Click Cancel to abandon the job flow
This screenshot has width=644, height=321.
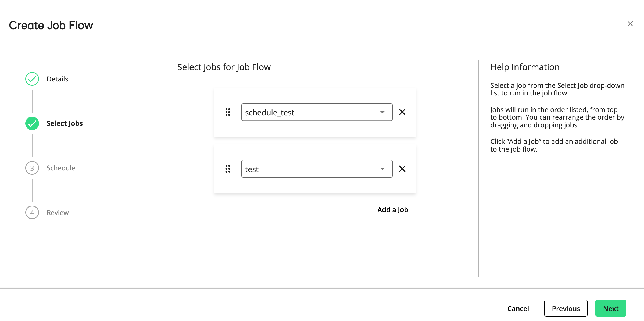[x=518, y=308]
